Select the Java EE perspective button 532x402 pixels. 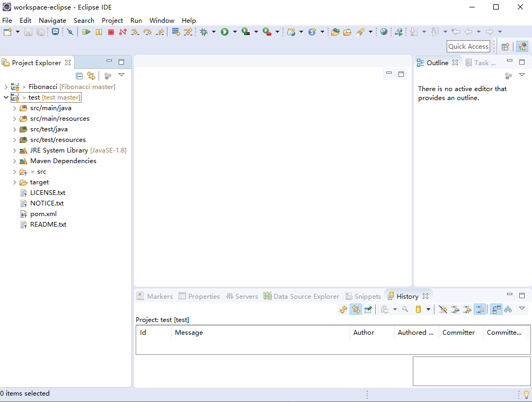[522, 47]
